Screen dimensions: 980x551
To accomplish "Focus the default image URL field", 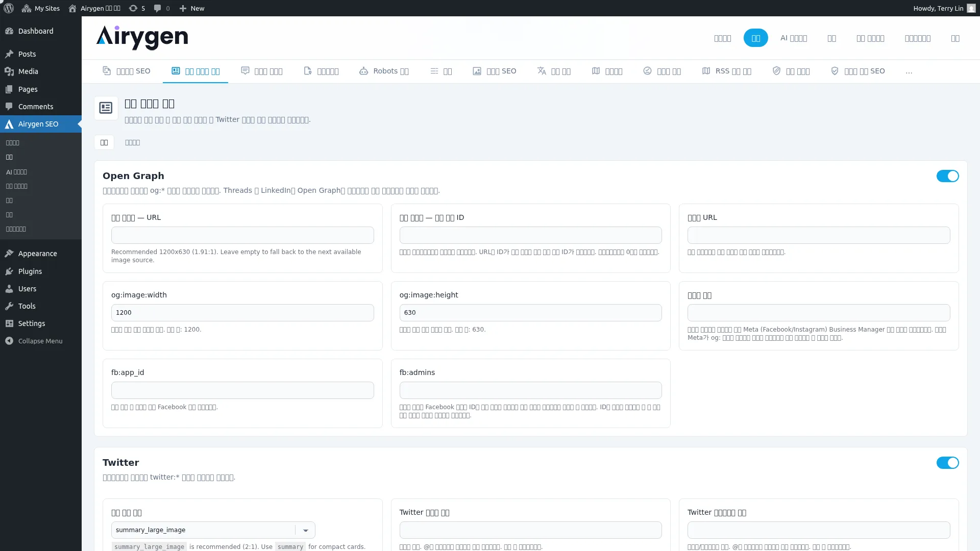I will tap(242, 235).
